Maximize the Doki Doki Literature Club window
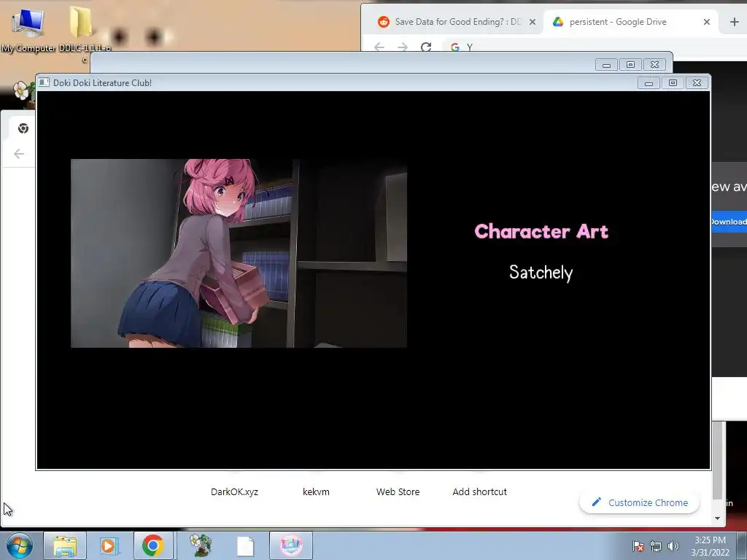Screen dimensions: 747x560 673,83
